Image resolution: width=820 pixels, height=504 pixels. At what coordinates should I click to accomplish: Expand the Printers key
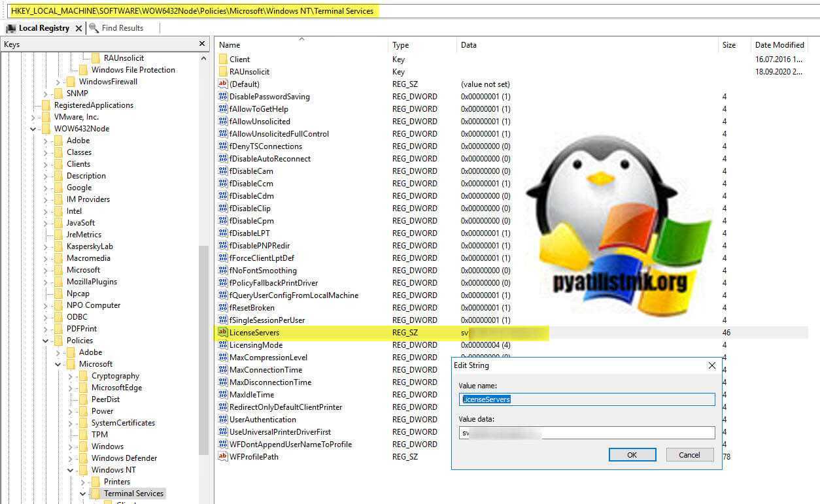click(83, 482)
